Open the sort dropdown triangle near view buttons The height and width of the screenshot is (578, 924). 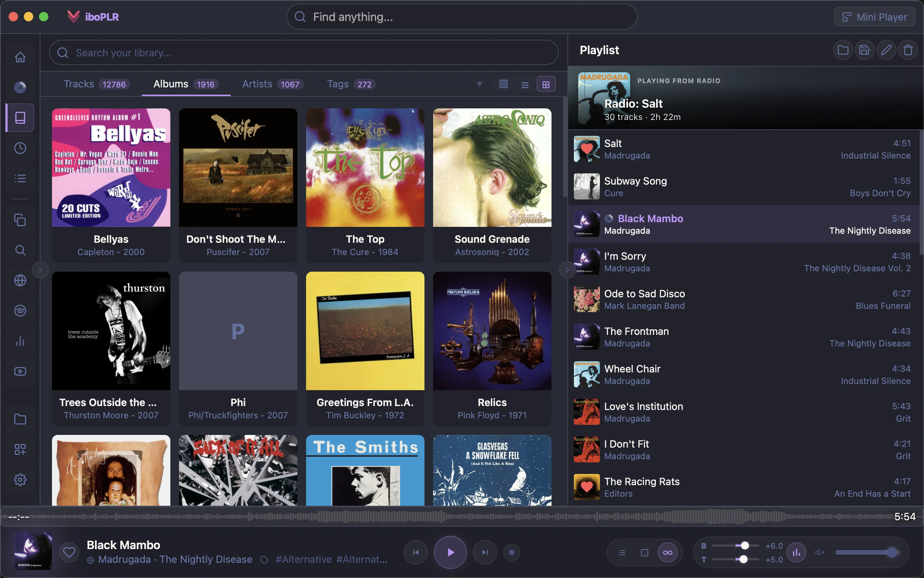point(479,84)
